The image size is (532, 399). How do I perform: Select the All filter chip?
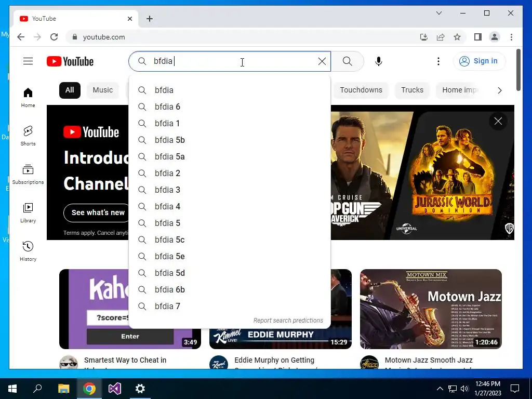click(x=70, y=90)
